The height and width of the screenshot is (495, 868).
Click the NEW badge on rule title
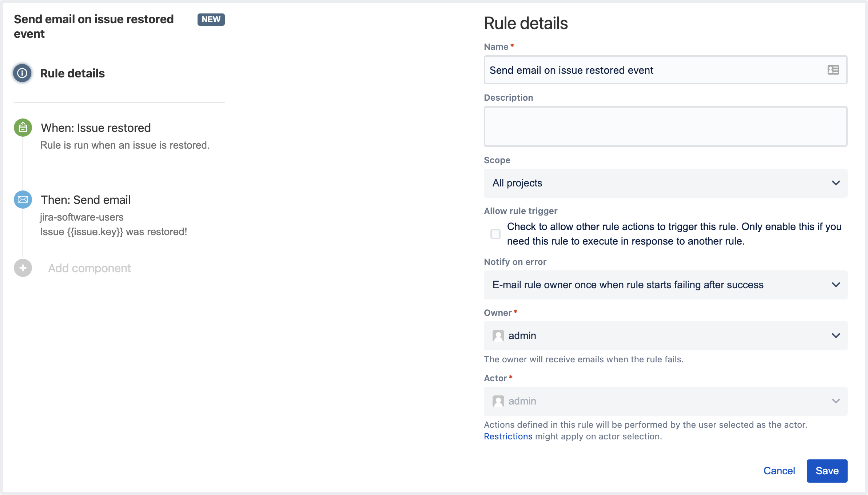[211, 19]
